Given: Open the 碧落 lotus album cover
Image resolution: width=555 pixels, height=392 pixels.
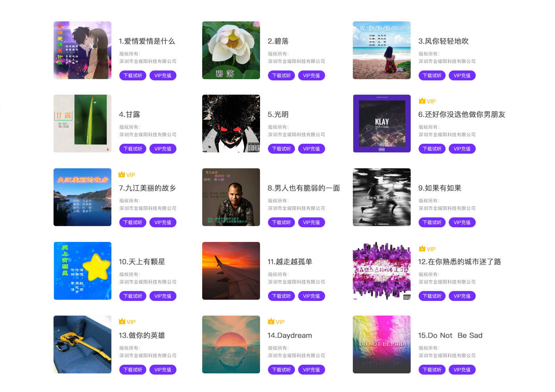Looking at the screenshot, I should point(231,50).
